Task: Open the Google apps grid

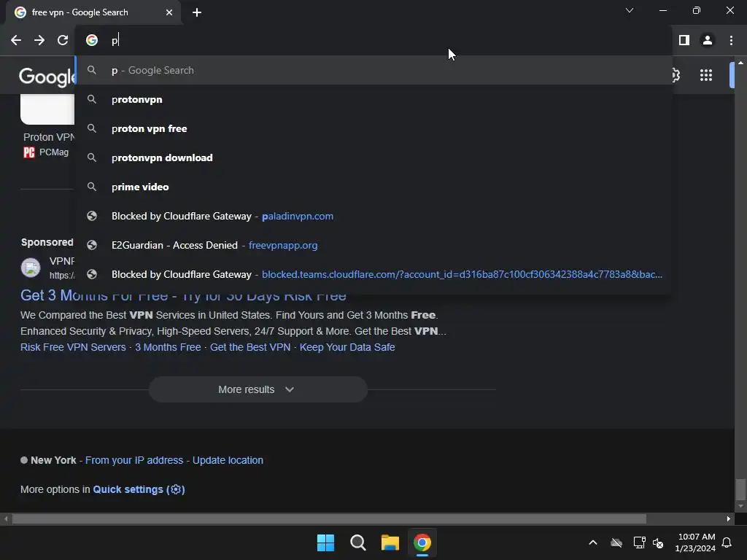Action: (x=706, y=75)
